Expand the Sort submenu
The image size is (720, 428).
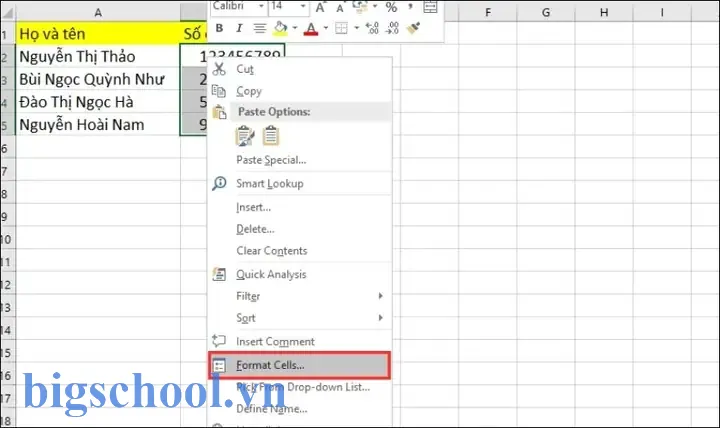[300, 318]
